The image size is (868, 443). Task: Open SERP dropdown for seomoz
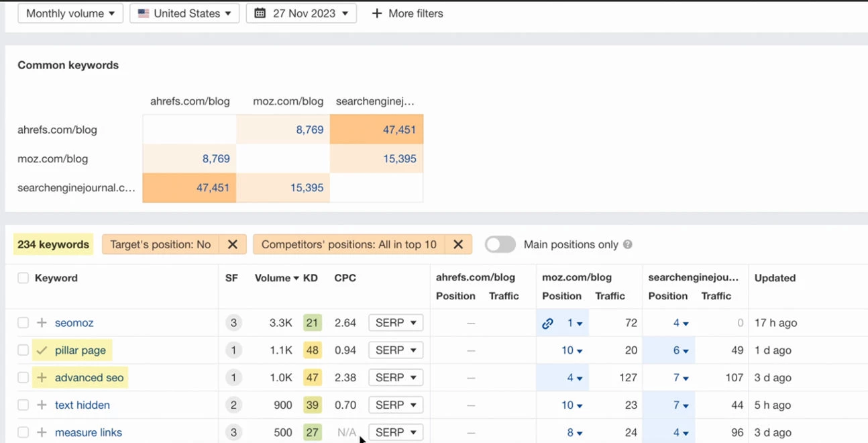point(396,323)
